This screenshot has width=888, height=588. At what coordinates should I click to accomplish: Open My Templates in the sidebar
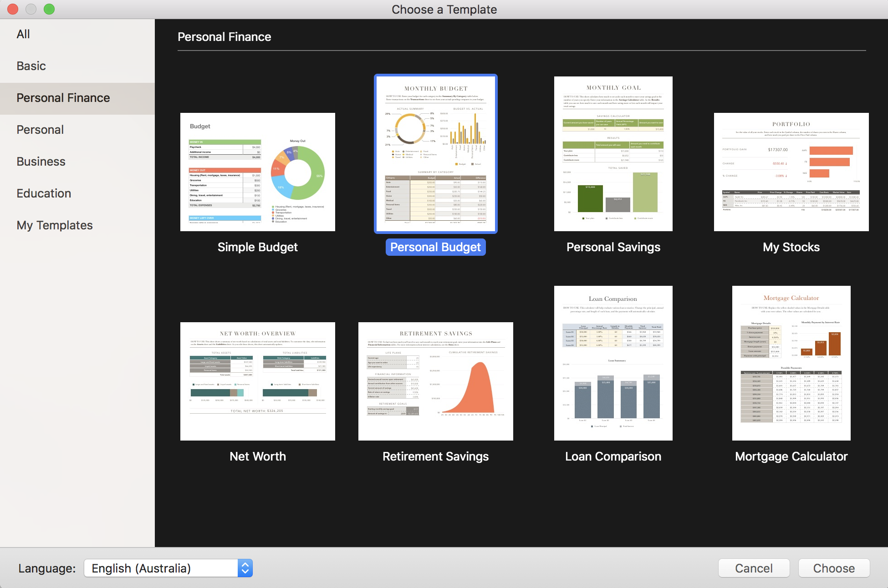[55, 225]
